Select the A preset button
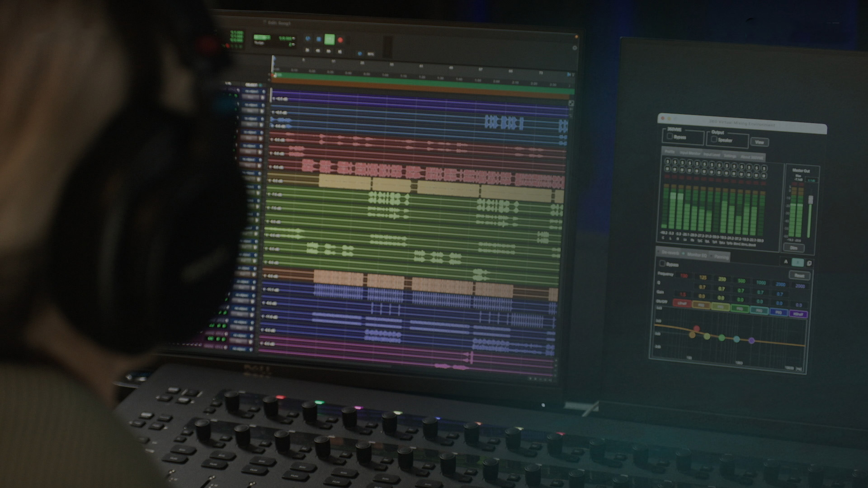The image size is (868, 488). point(786,262)
